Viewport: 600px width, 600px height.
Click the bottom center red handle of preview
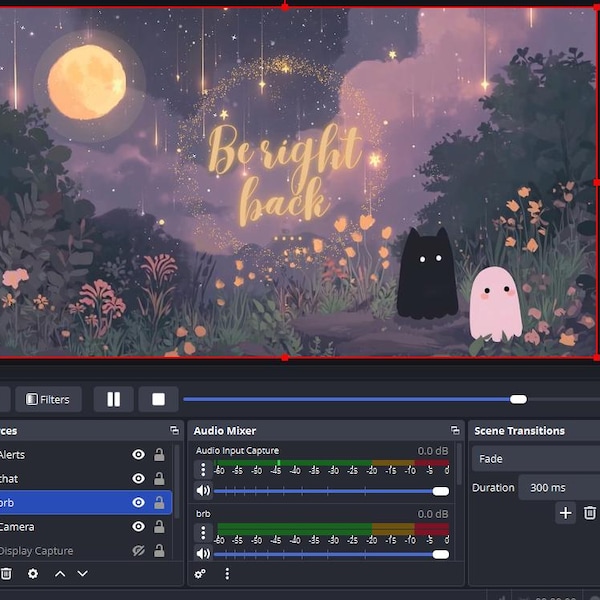coord(285,357)
